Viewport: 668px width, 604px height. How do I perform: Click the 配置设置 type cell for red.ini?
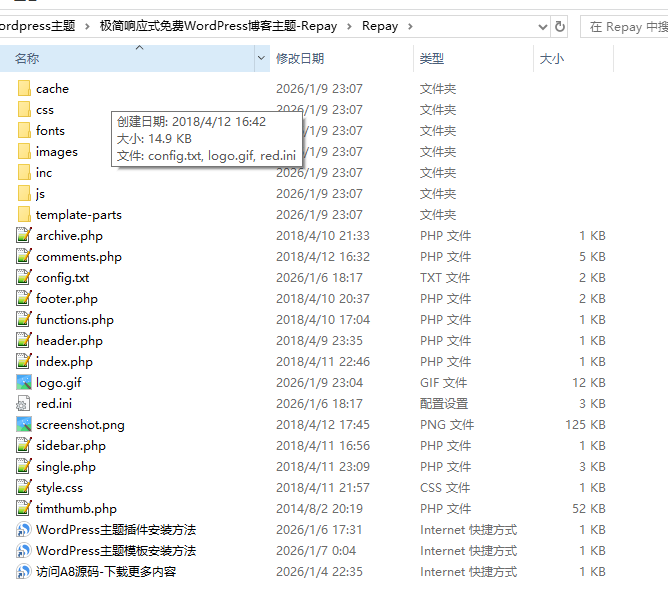[444, 404]
